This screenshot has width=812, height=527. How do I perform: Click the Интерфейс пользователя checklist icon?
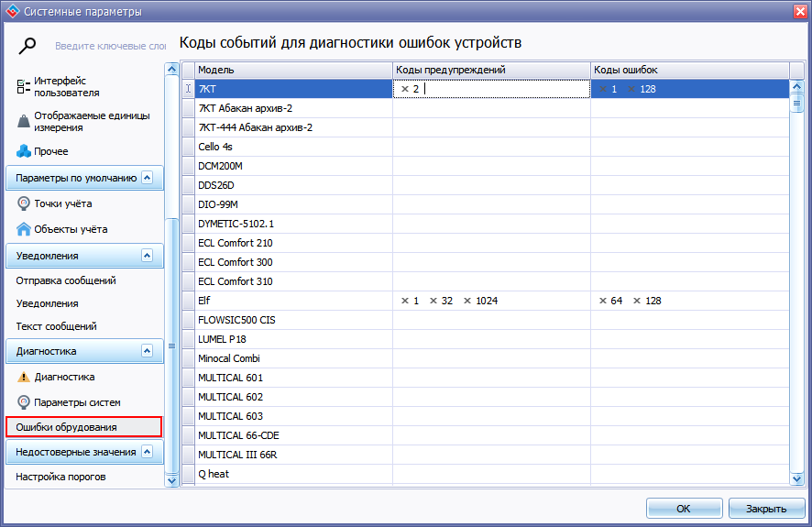coord(23,86)
